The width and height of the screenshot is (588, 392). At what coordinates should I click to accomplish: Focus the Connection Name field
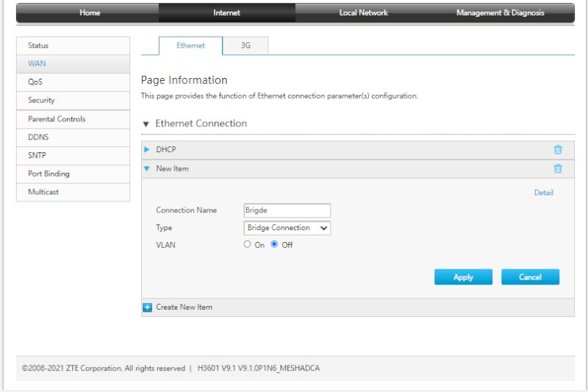click(287, 210)
